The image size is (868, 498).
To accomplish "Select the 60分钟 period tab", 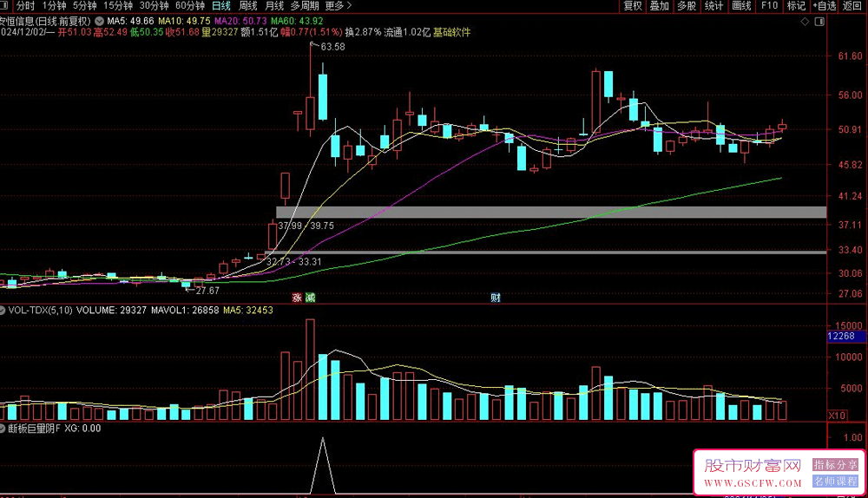I will coord(190,5).
